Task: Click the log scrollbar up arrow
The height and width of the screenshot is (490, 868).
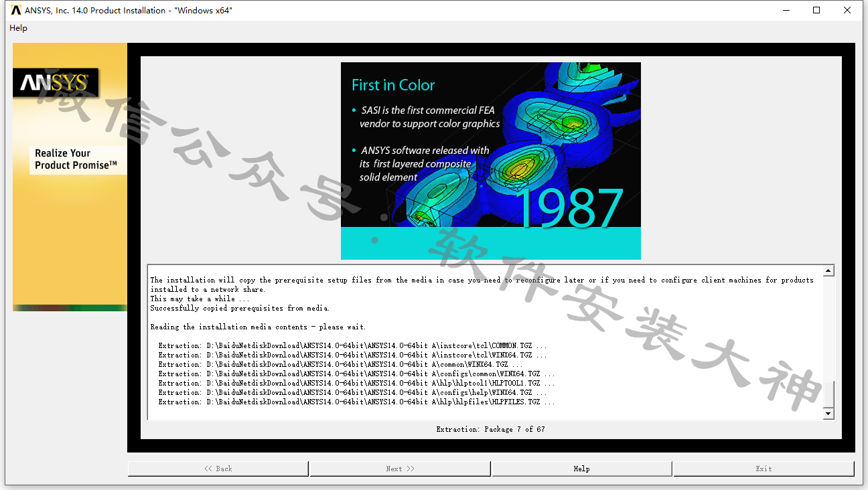Action: 828,271
